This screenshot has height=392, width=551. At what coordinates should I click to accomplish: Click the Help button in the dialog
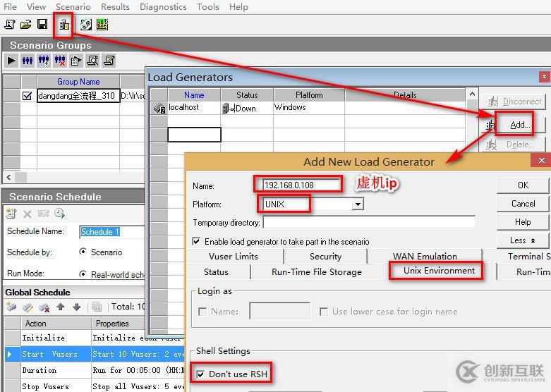coord(523,222)
